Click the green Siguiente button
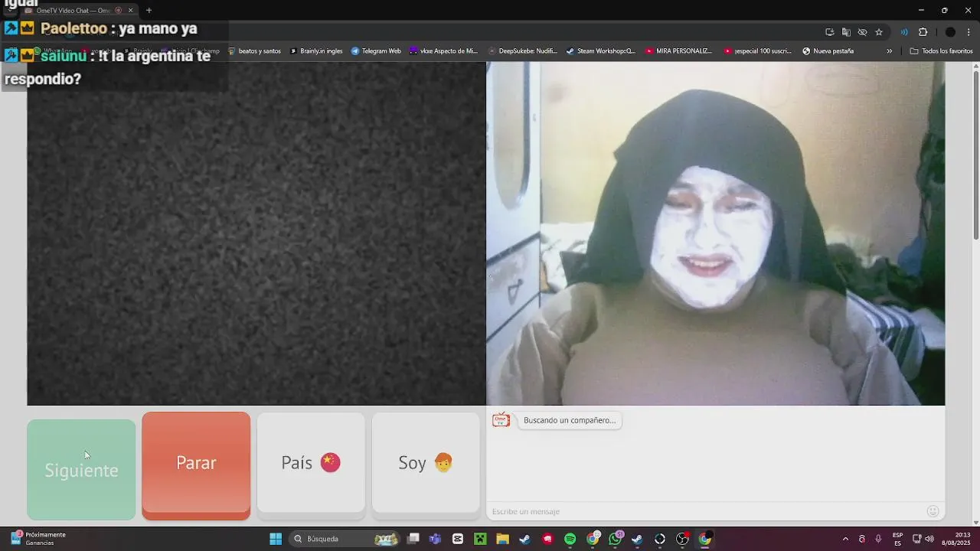Image resolution: width=980 pixels, height=551 pixels. (x=81, y=470)
